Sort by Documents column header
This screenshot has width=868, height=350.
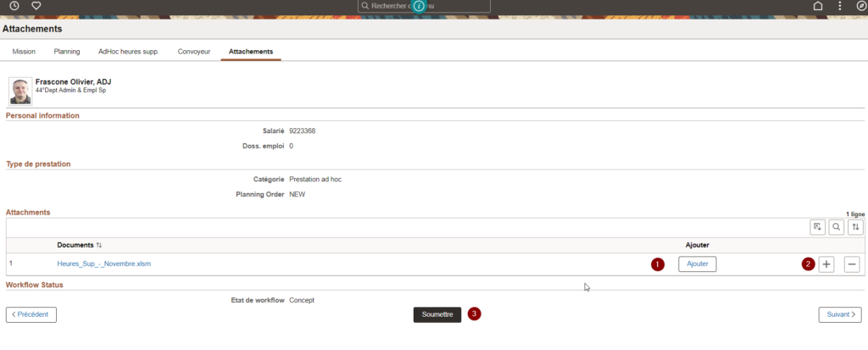pyautogui.click(x=80, y=245)
